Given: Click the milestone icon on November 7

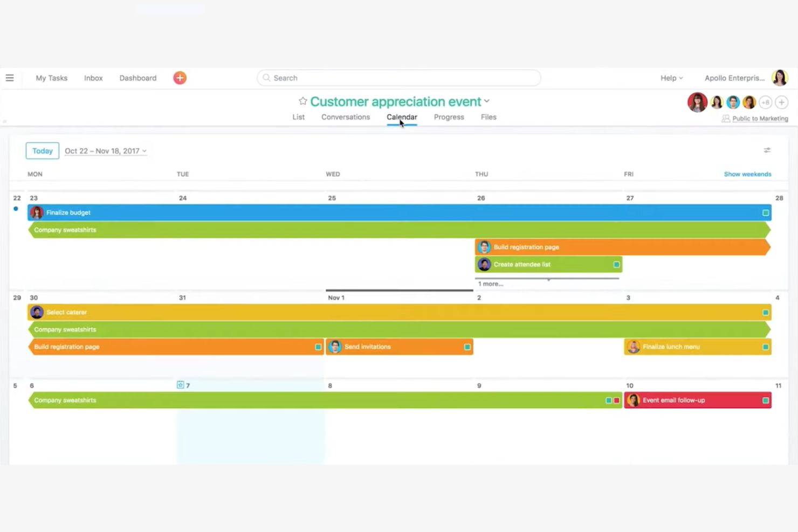Looking at the screenshot, I should [180, 385].
